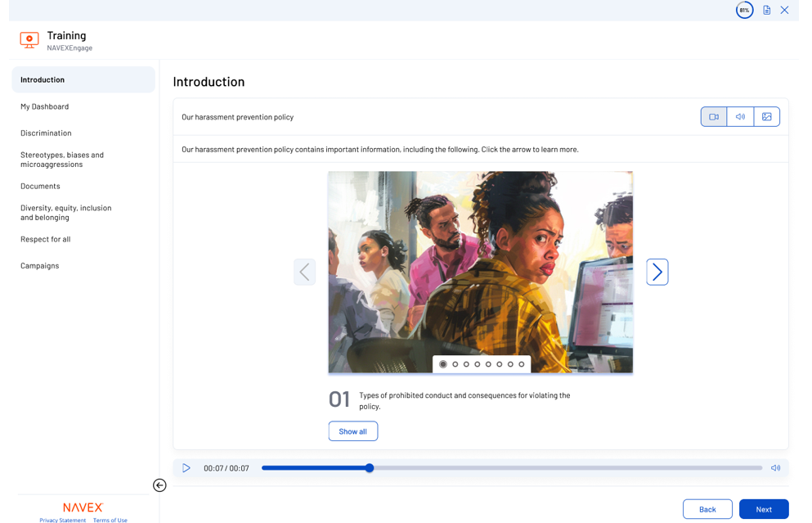Select the sixth carousel dot
This screenshot has height=523, width=812.
499,364
